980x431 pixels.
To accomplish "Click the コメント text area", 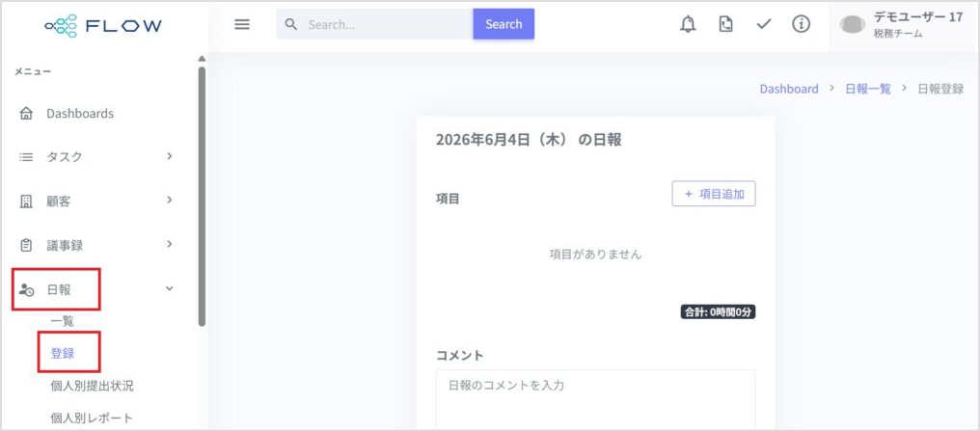I will pos(596,400).
